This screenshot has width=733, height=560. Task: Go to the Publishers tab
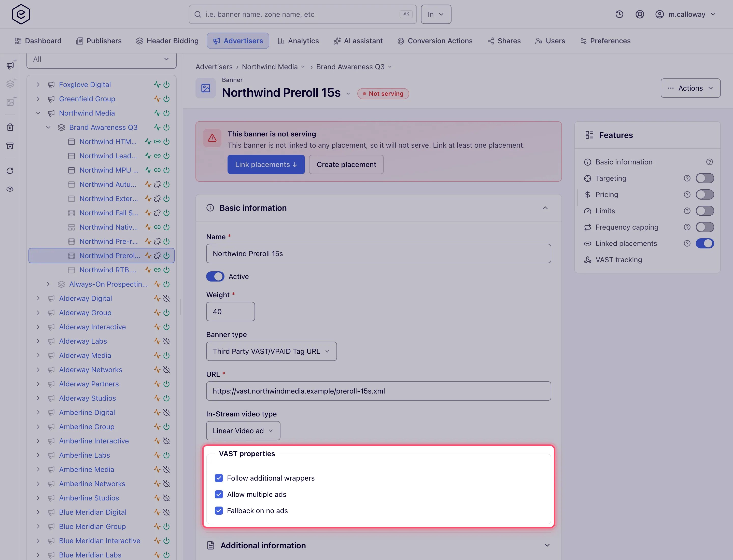pyautogui.click(x=99, y=41)
